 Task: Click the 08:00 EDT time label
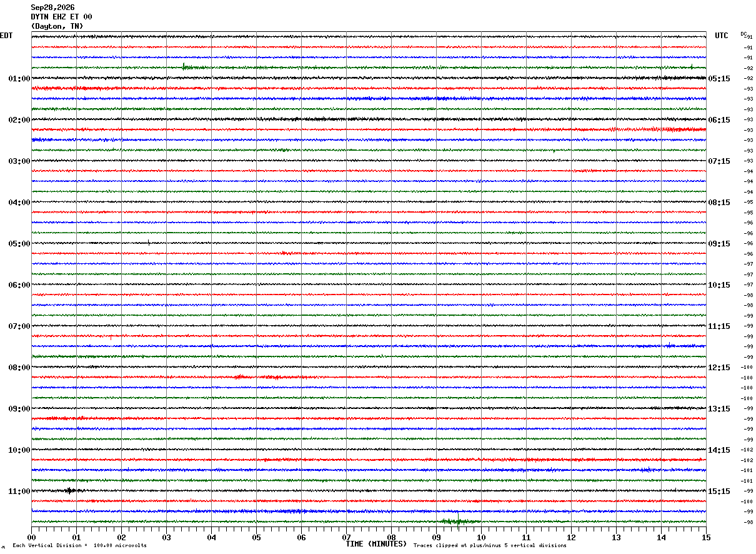tap(19, 368)
